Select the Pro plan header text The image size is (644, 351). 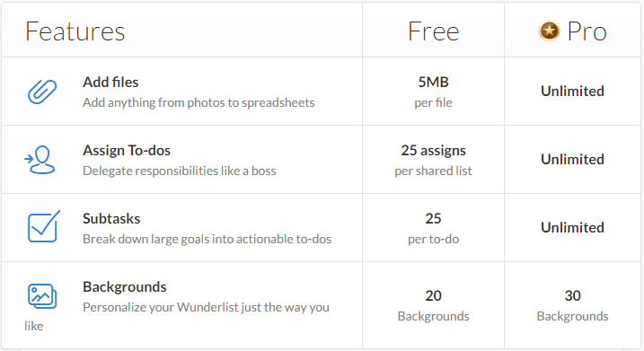(x=587, y=31)
